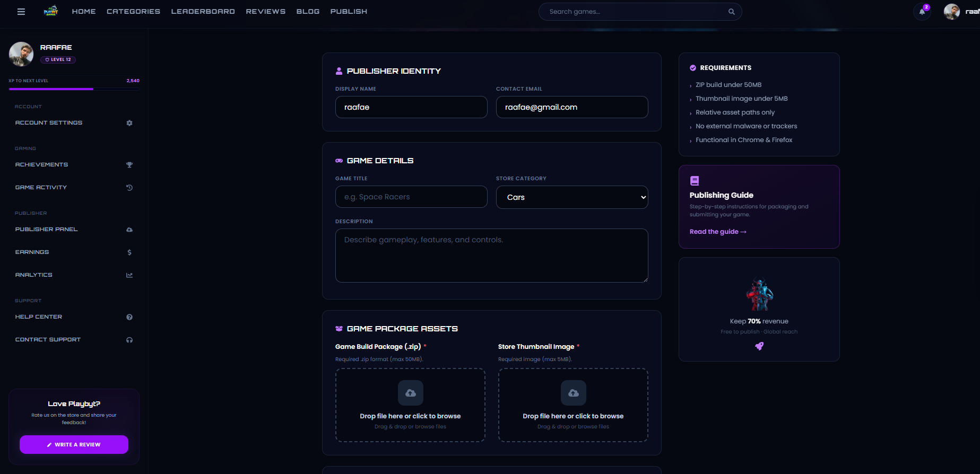The height and width of the screenshot is (474, 980).
Task: Click the Publishing Guide book icon
Action: tap(695, 181)
